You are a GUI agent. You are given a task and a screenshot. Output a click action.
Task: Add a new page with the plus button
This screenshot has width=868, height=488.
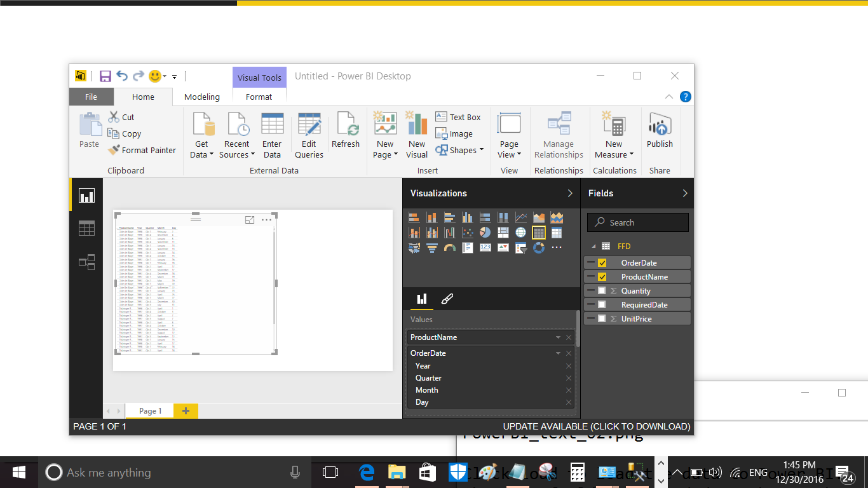pos(185,410)
